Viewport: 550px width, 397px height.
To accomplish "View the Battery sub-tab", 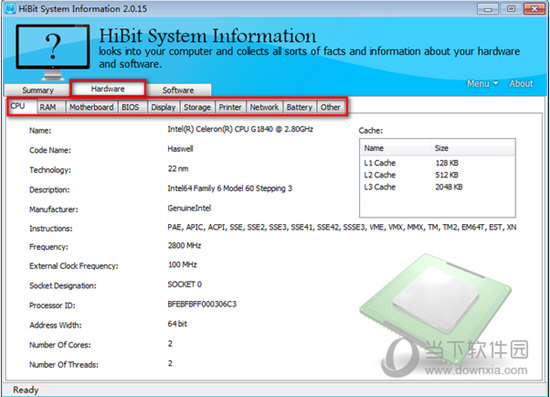I will (299, 107).
